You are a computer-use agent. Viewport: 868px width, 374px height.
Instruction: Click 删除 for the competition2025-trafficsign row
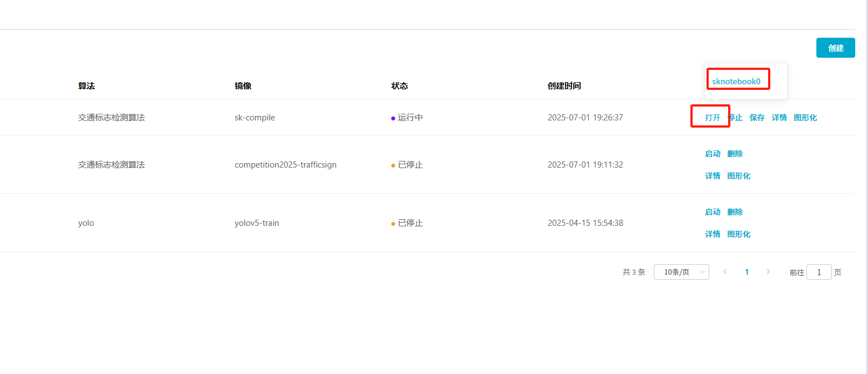(735, 154)
